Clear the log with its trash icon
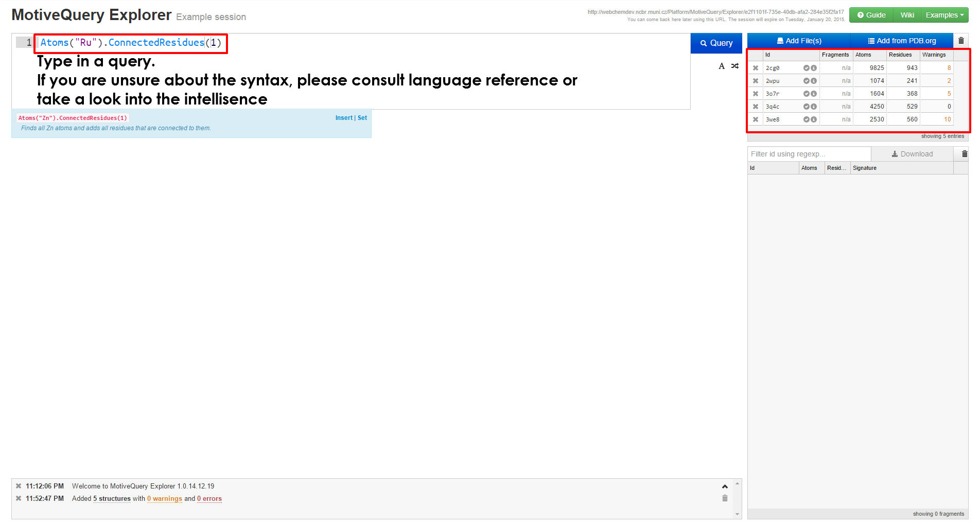This screenshot has width=980, height=524. 725,498
